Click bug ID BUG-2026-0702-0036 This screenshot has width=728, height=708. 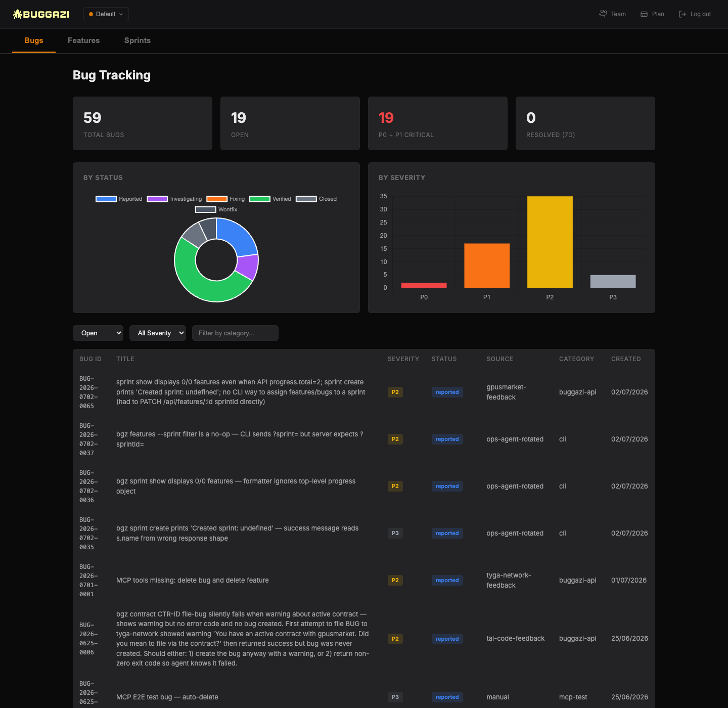click(88, 486)
